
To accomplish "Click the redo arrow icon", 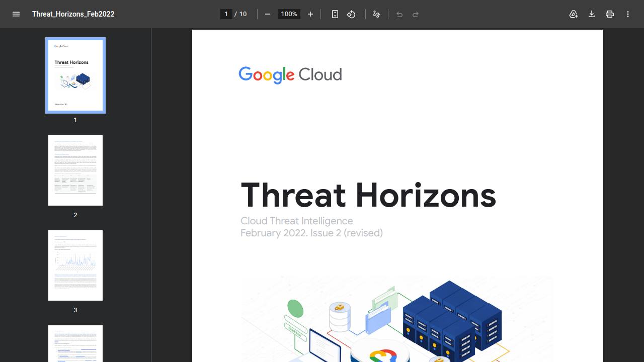I will 416,14.
